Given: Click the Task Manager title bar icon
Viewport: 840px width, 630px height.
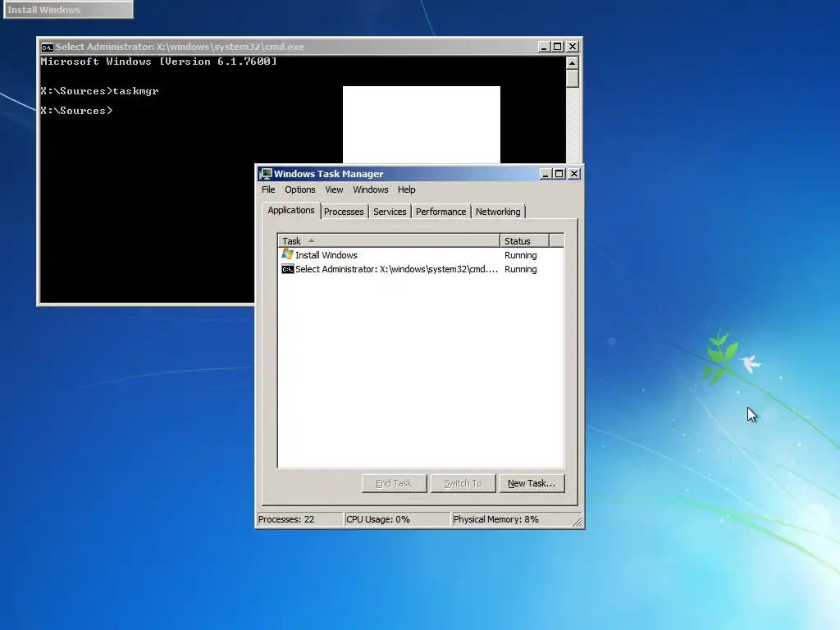Looking at the screenshot, I should click(x=265, y=174).
